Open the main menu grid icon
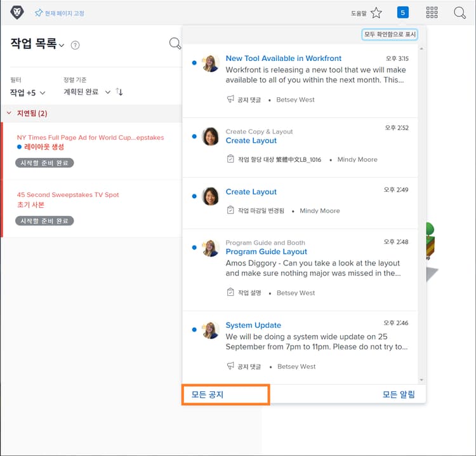The image size is (476, 456). click(x=432, y=13)
